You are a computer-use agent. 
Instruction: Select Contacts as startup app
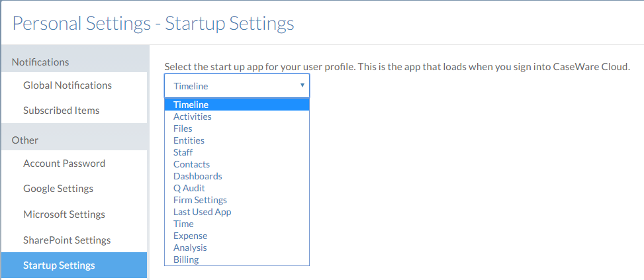pos(191,164)
